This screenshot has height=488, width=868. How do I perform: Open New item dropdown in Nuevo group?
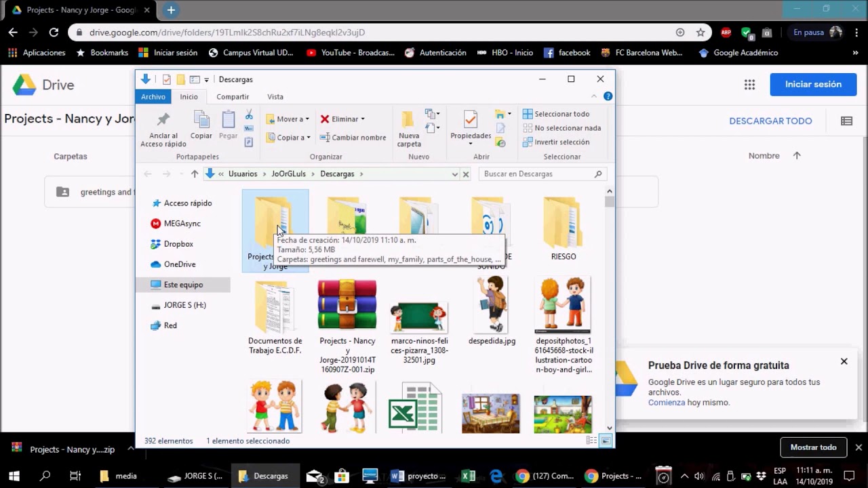click(433, 114)
